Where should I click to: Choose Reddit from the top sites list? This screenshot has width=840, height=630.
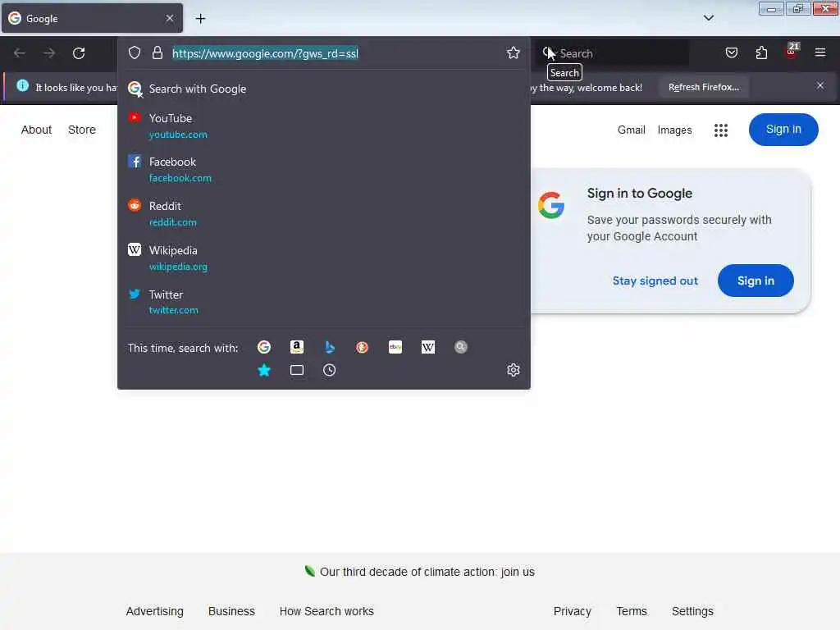tap(323, 214)
